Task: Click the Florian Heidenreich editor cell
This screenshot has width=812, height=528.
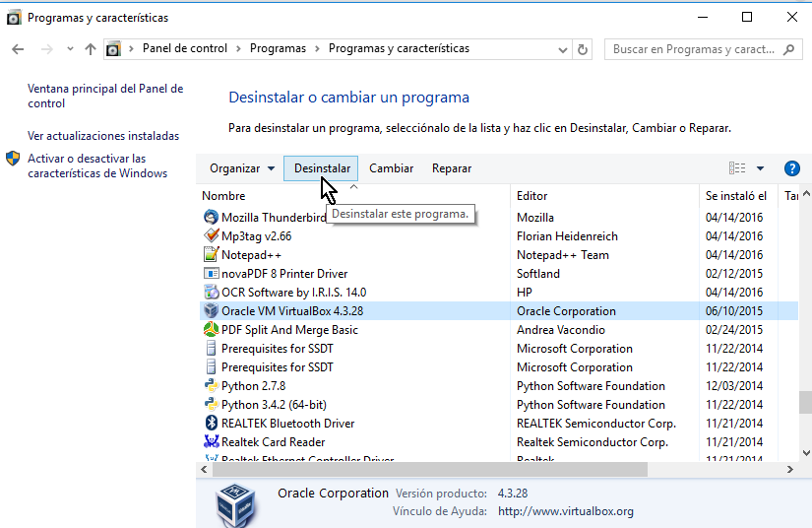Action: pyautogui.click(x=567, y=236)
